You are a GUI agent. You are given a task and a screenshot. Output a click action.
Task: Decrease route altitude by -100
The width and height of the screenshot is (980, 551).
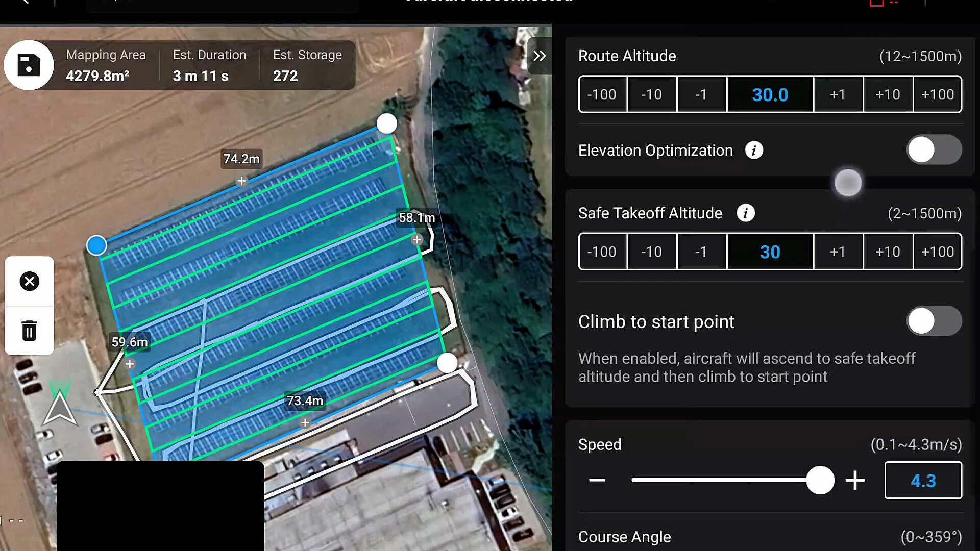602,94
